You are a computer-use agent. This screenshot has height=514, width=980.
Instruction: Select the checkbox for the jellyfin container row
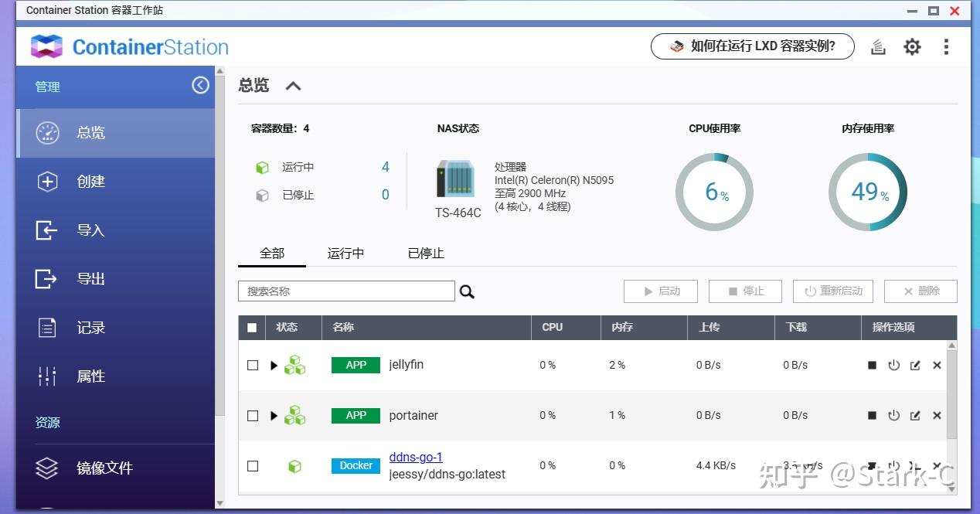pos(252,365)
